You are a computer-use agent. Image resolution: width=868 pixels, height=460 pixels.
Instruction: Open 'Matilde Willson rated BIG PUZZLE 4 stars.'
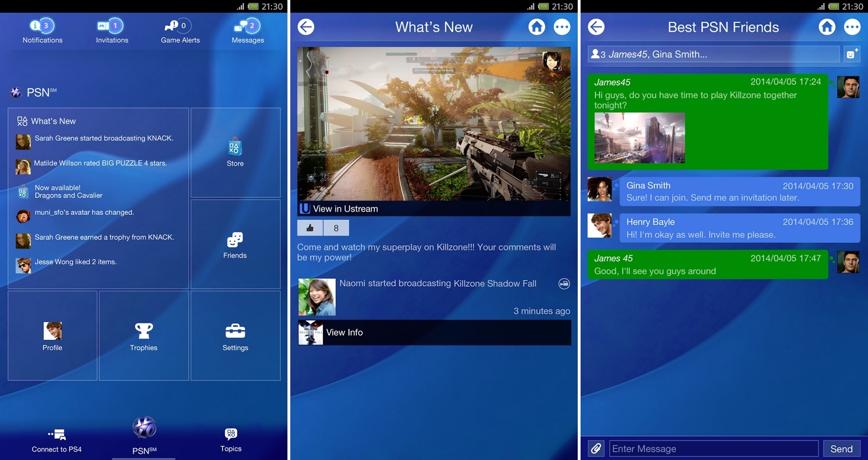(91, 166)
